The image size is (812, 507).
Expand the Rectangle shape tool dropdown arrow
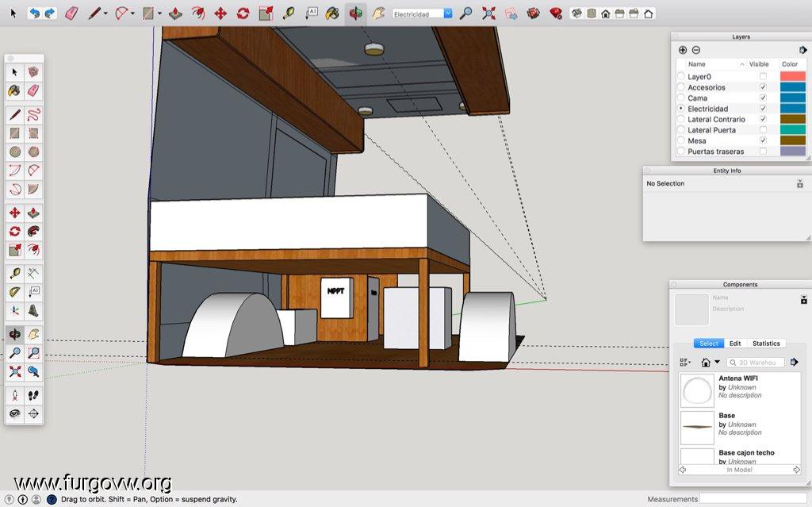159,14
